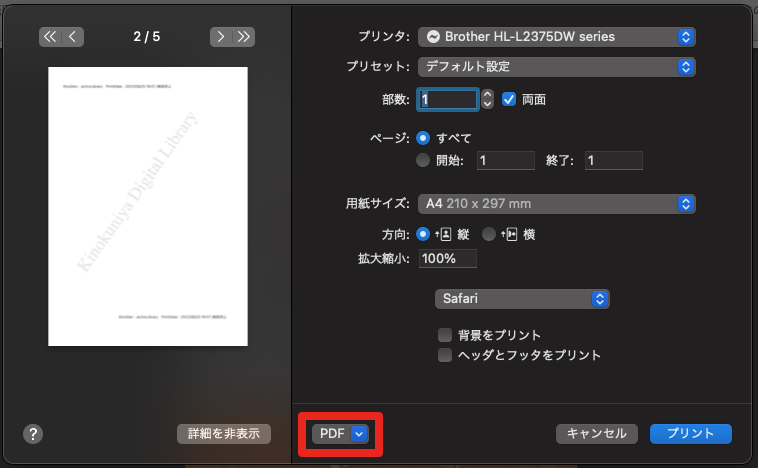Advance to next preview page
The height and width of the screenshot is (468, 758).
pos(221,37)
